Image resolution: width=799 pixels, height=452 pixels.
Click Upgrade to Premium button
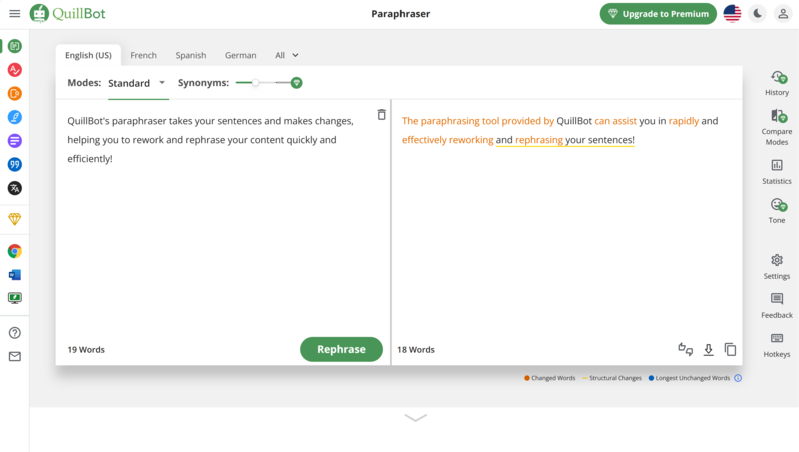[x=657, y=14]
